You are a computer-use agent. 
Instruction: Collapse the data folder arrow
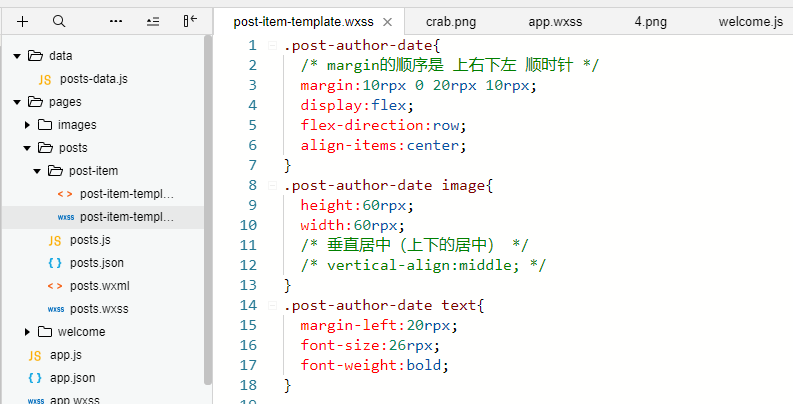point(17,56)
